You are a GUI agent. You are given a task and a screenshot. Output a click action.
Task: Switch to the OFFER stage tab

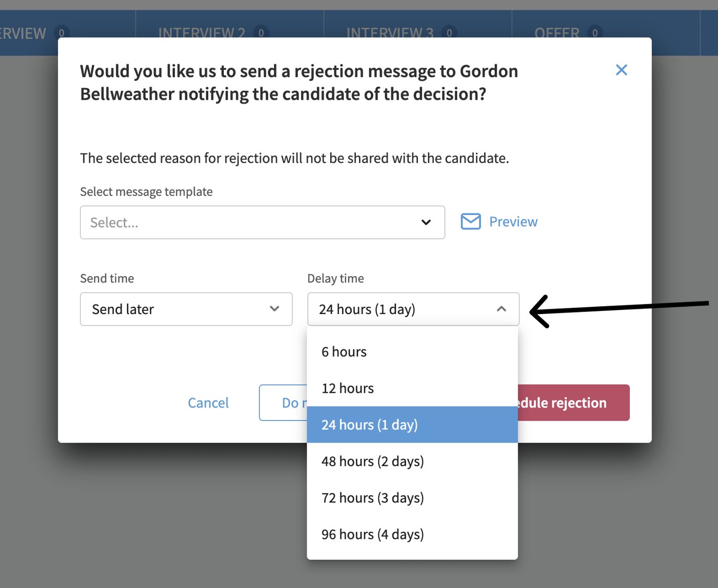pyautogui.click(x=558, y=33)
